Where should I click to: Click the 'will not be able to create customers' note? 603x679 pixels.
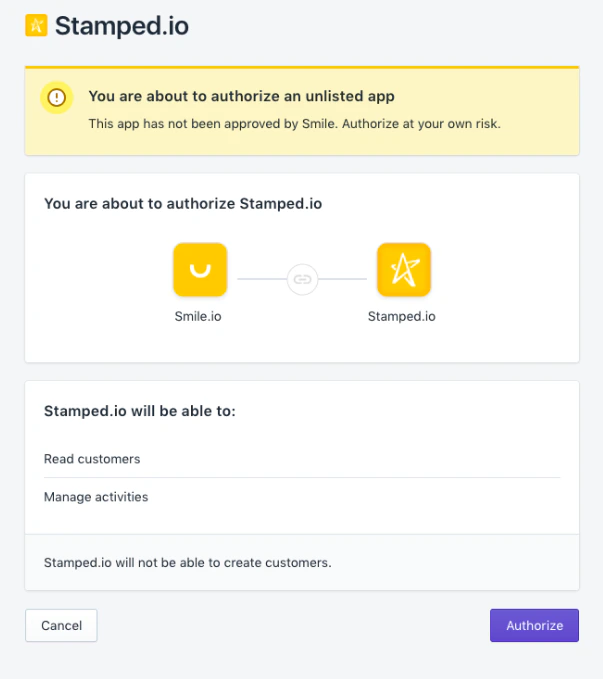188,562
